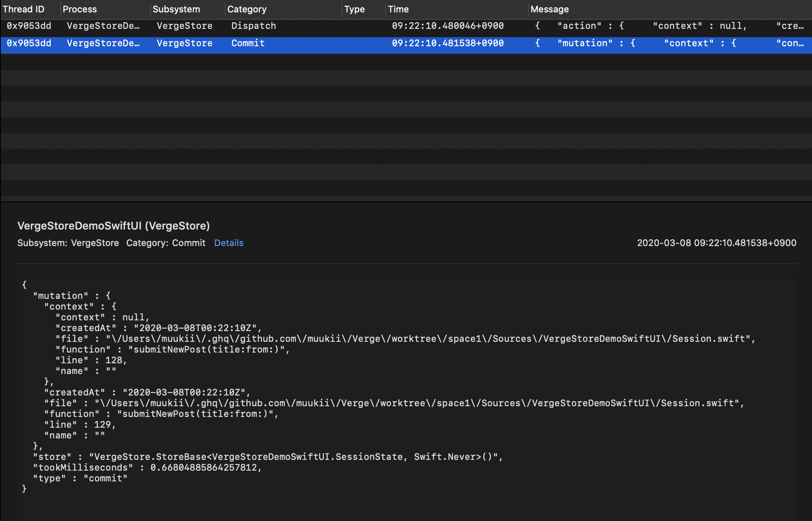
Task: Click the Subsystem column header
Action: [176, 9]
